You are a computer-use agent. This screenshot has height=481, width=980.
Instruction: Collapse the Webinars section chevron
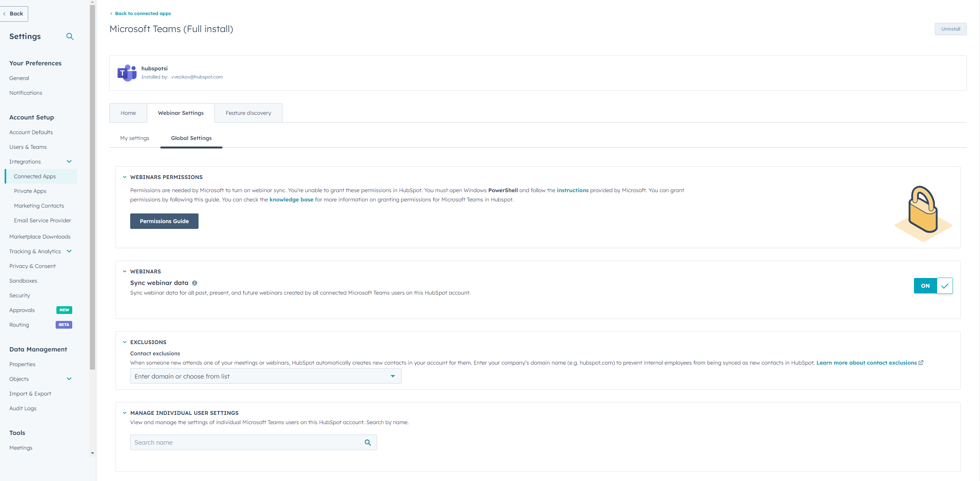(x=125, y=271)
